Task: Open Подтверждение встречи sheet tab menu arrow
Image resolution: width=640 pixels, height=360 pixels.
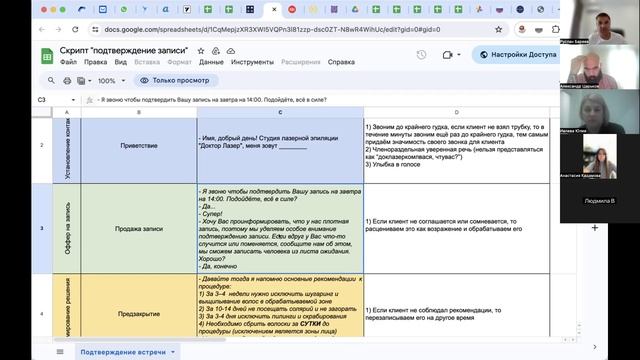Action: point(173,352)
